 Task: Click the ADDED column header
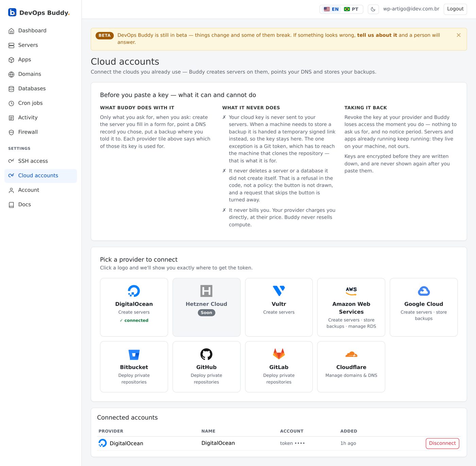pos(349,431)
